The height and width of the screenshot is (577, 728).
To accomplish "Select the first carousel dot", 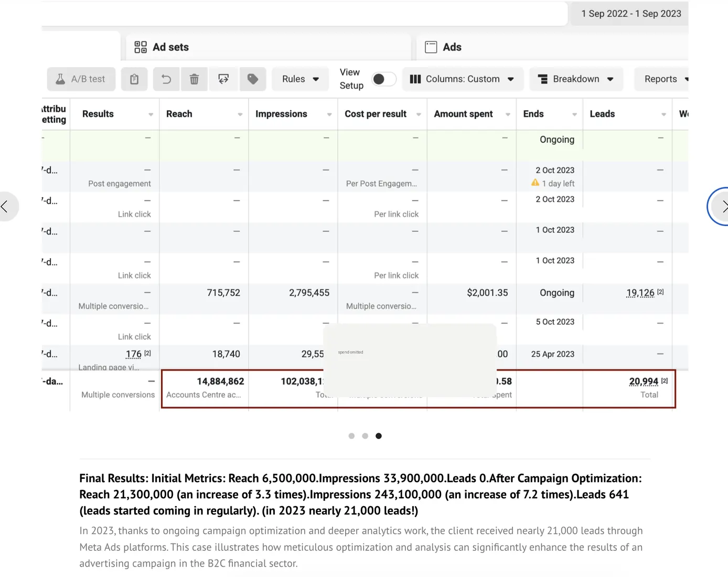I will click(x=351, y=436).
